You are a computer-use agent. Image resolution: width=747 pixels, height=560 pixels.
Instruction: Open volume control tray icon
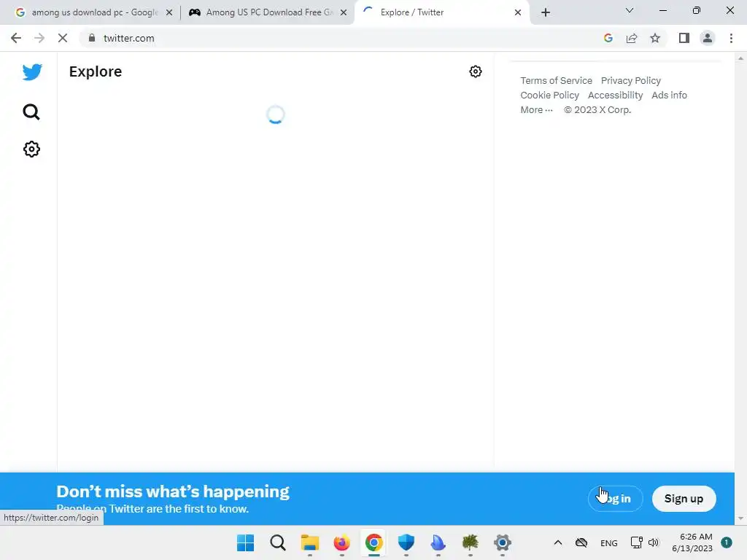[654, 542]
